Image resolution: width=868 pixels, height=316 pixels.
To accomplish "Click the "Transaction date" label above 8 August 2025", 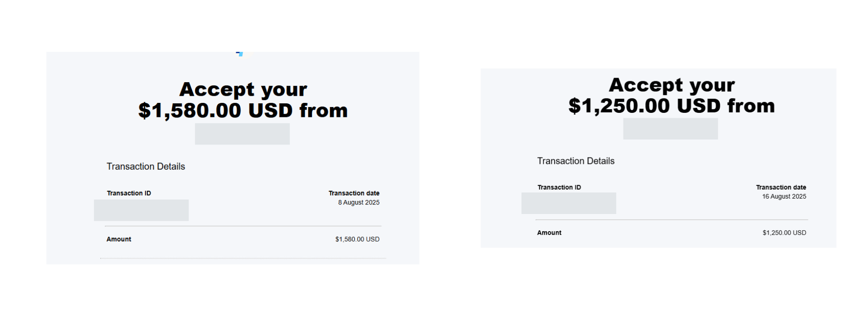I will click(354, 193).
